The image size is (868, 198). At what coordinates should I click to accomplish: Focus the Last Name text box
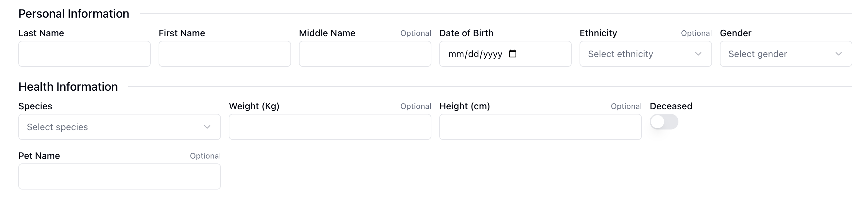point(84,54)
